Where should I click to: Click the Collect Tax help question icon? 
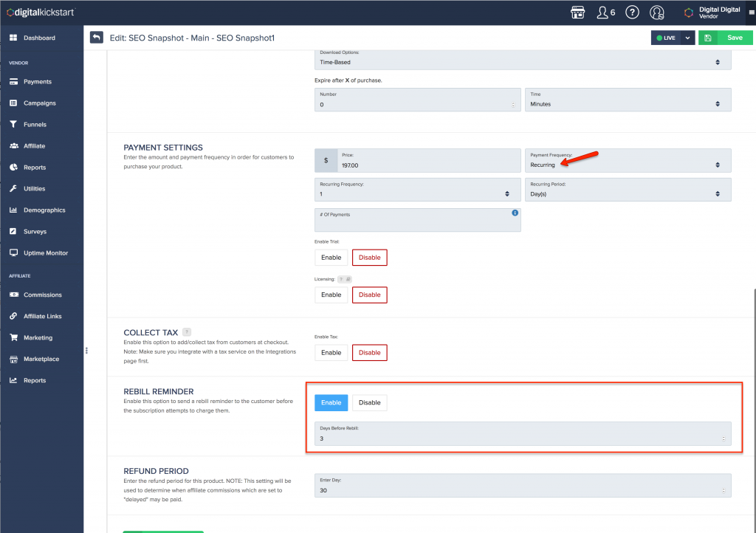pyautogui.click(x=187, y=332)
